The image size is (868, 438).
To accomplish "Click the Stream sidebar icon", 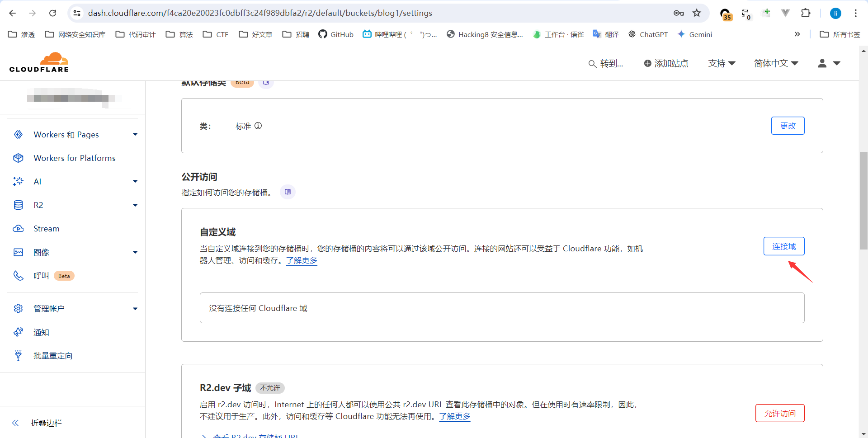I will click(x=18, y=229).
